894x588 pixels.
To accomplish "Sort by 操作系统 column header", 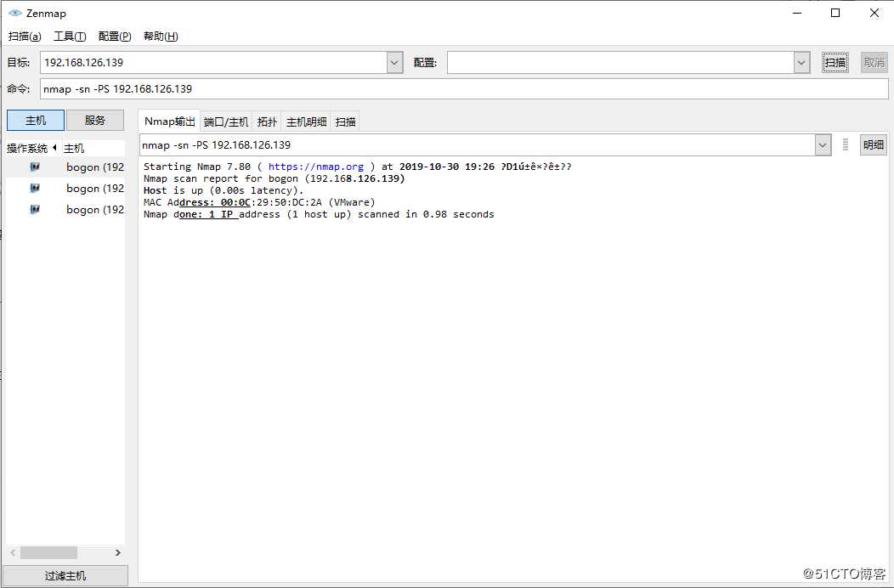I will pyautogui.click(x=31, y=149).
